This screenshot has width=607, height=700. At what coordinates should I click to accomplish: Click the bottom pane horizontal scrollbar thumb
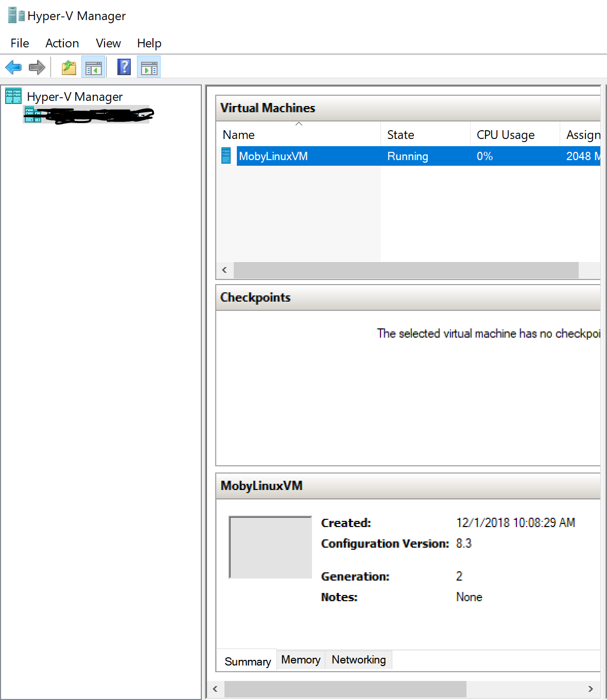345,689
